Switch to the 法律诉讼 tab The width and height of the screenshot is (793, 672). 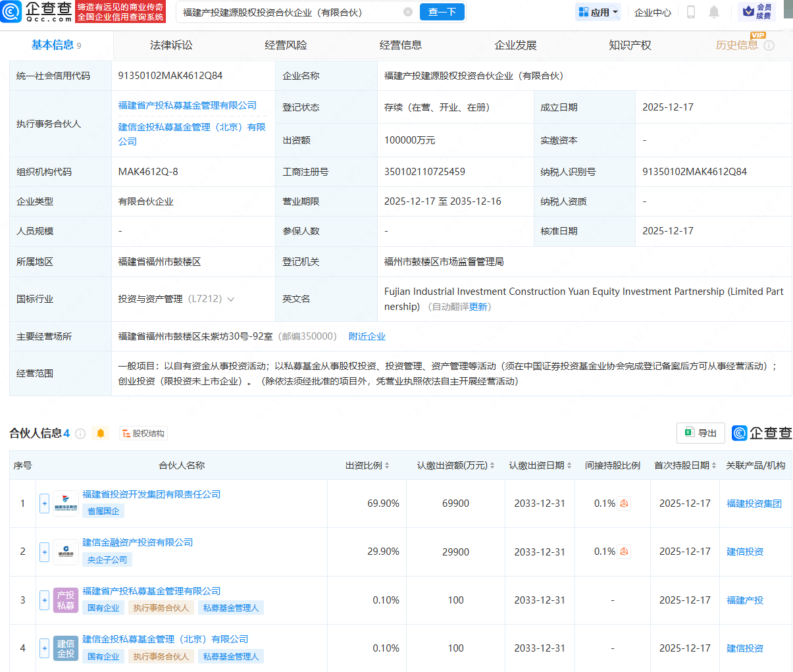(x=171, y=45)
